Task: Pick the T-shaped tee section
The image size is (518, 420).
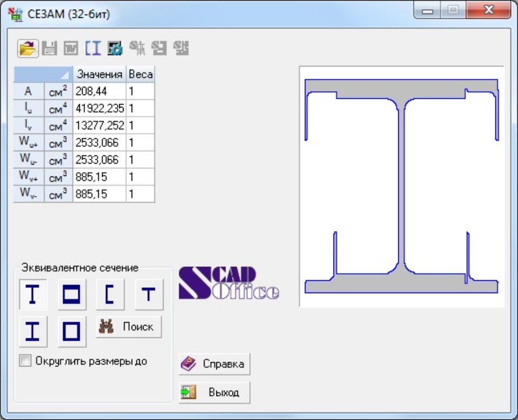Action: click(x=148, y=295)
